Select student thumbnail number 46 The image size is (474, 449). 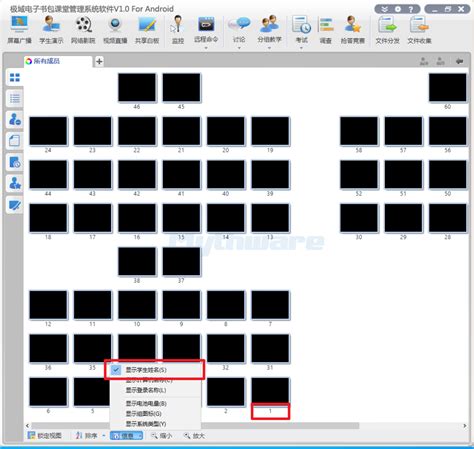coord(137,88)
